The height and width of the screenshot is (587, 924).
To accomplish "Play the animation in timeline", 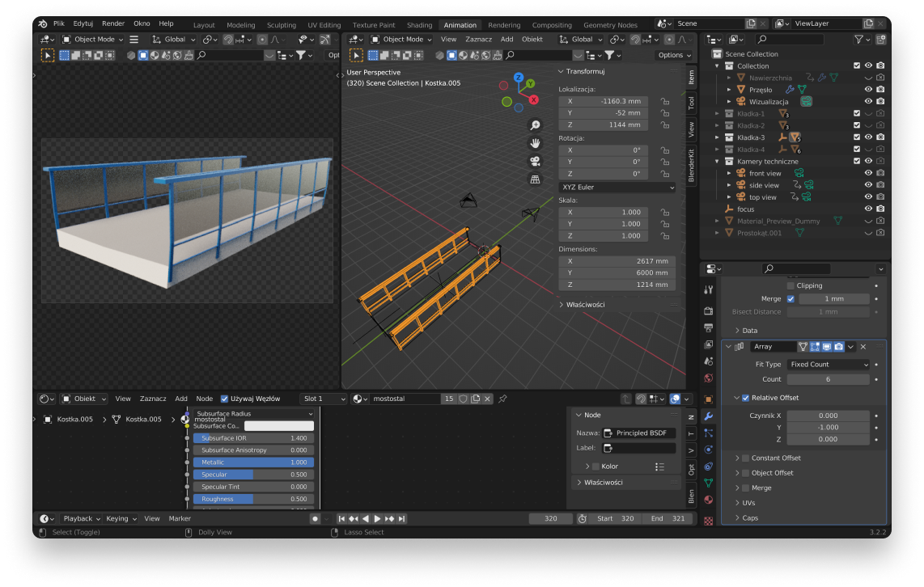I will coord(377,518).
